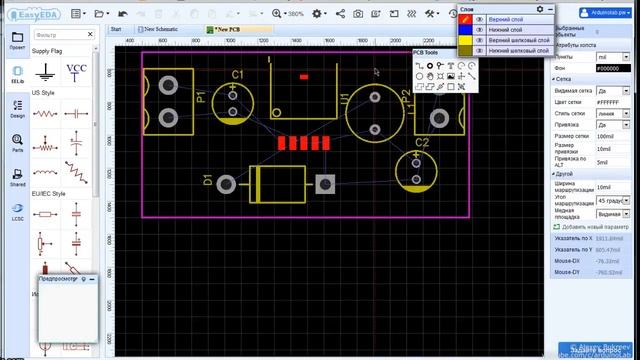640x360 pixels.
Task: Collapse the Другой section
Action: [563, 174]
